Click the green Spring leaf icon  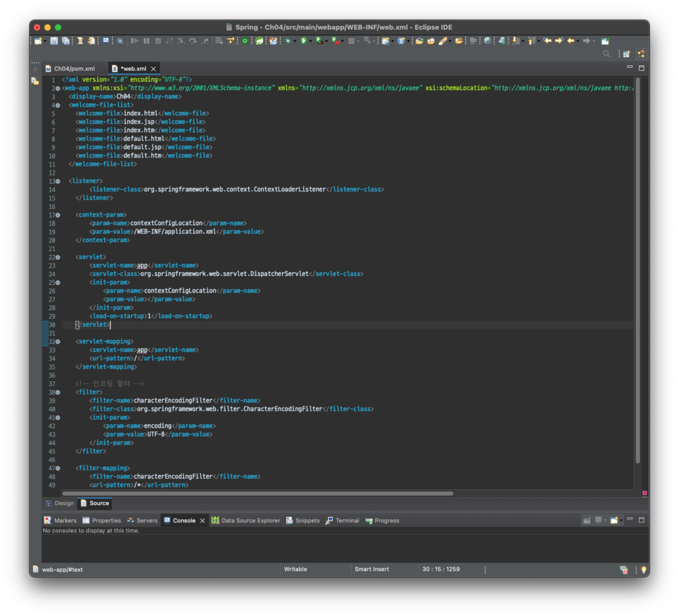(x=259, y=41)
